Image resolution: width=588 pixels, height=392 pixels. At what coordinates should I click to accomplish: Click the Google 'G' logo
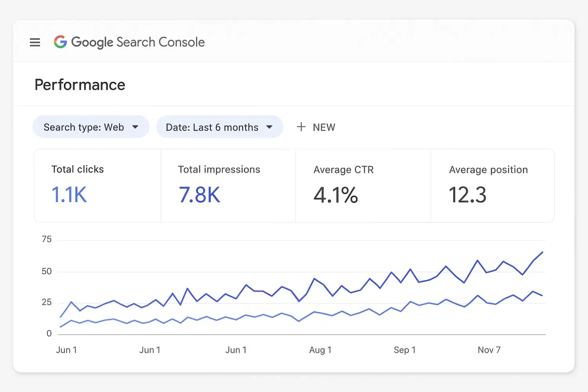pos(60,42)
